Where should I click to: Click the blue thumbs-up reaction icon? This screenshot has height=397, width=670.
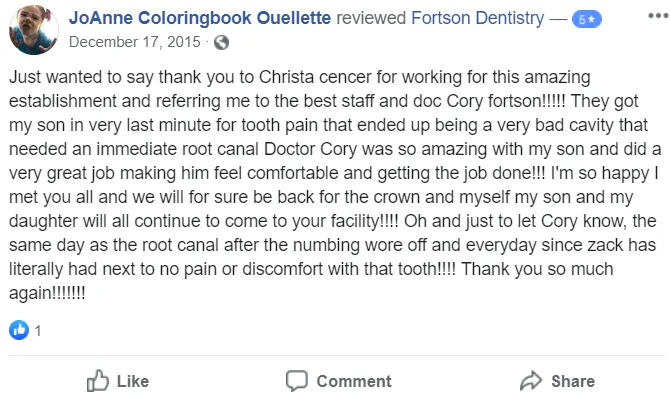pyautogui.click(x=19, y=330)
